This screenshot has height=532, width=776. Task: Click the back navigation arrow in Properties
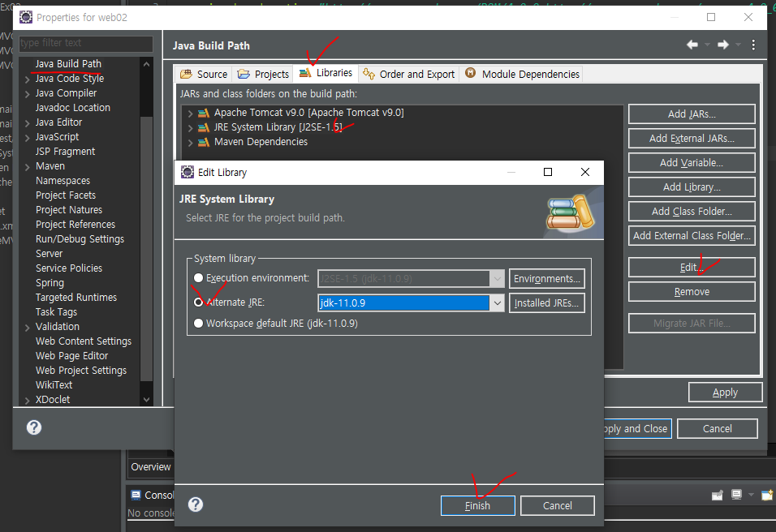tap(692, 45)
